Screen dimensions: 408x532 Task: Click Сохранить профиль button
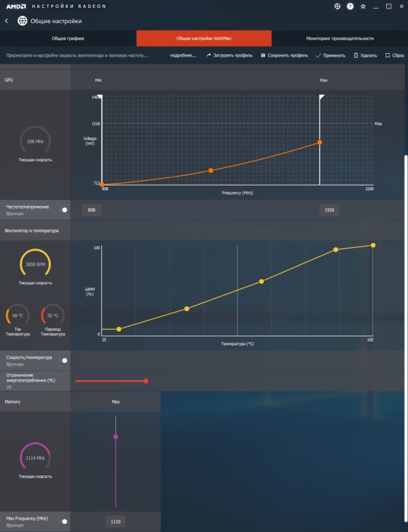click(x=284, y=55)
